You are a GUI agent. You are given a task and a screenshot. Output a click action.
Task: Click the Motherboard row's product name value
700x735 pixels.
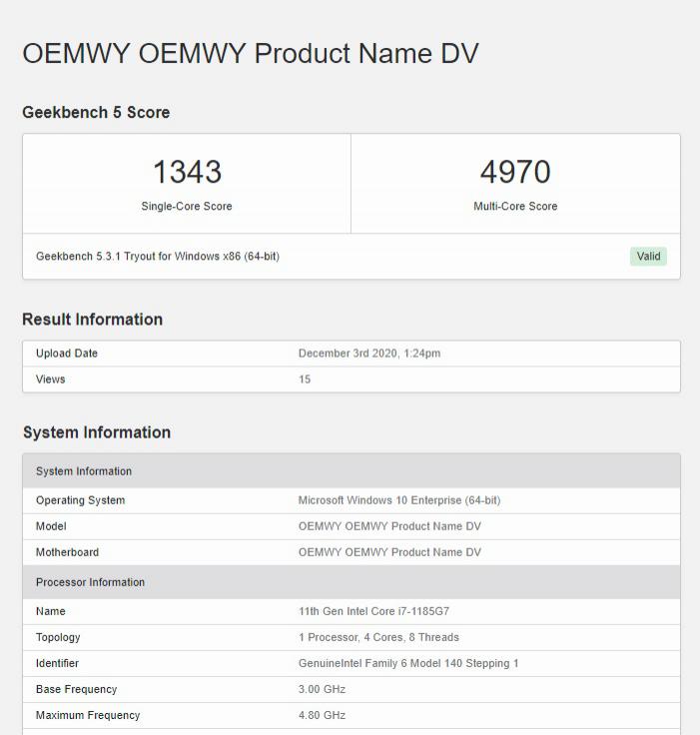(389, 552)
